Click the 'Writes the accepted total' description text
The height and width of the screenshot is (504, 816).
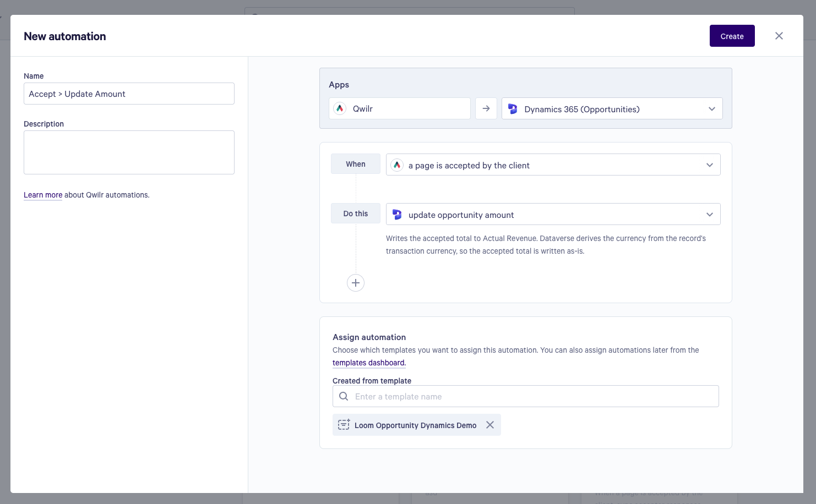point(546,245)
